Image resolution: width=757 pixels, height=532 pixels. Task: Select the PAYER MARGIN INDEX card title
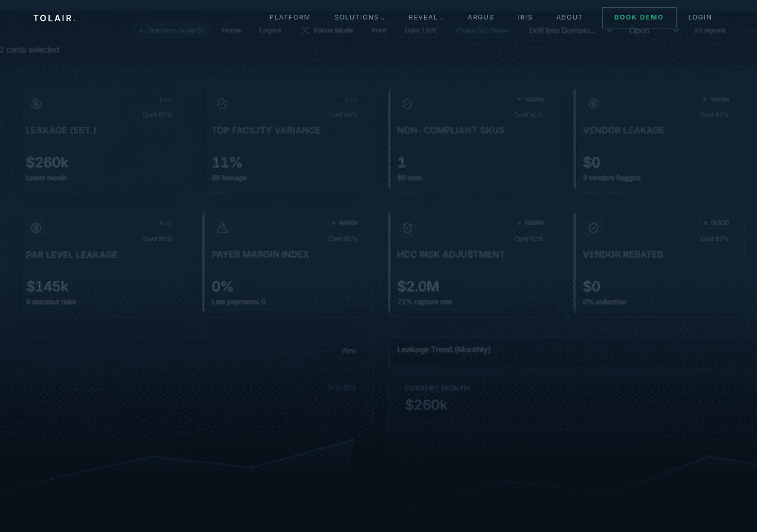(x=260, y=254)
